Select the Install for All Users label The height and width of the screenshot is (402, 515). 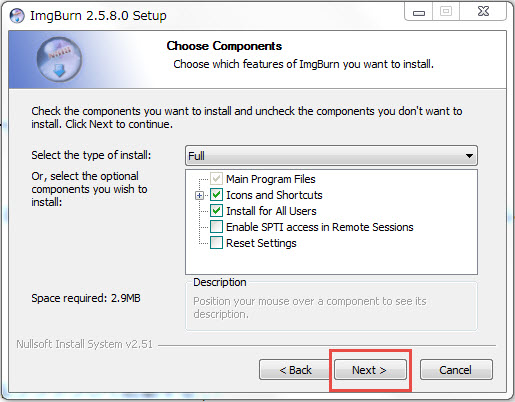pyautogui.click(x=271, y=211)
